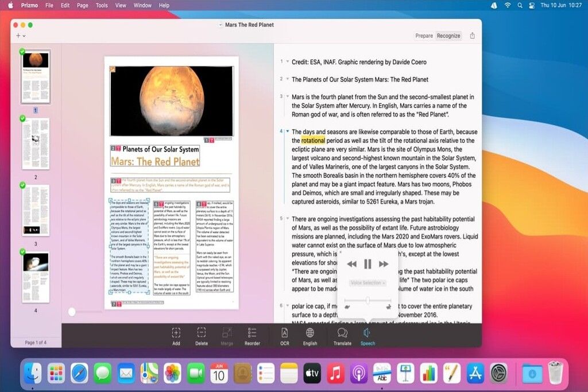Pause speech playback
588x392 pixels.
point(367,264)
